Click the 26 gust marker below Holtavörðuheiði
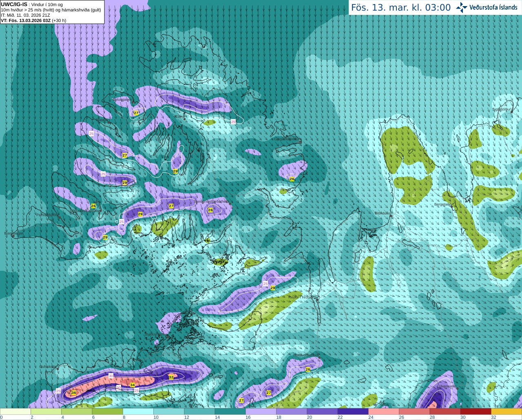This screenshot has height=420, width=522. click(x=308, y=369)
